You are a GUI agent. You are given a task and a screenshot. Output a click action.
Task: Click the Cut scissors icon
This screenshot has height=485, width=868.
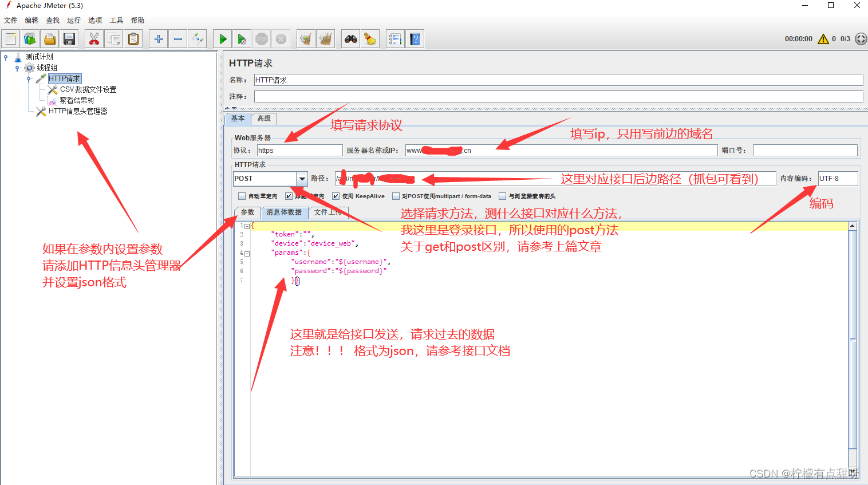tap(94, 39)
